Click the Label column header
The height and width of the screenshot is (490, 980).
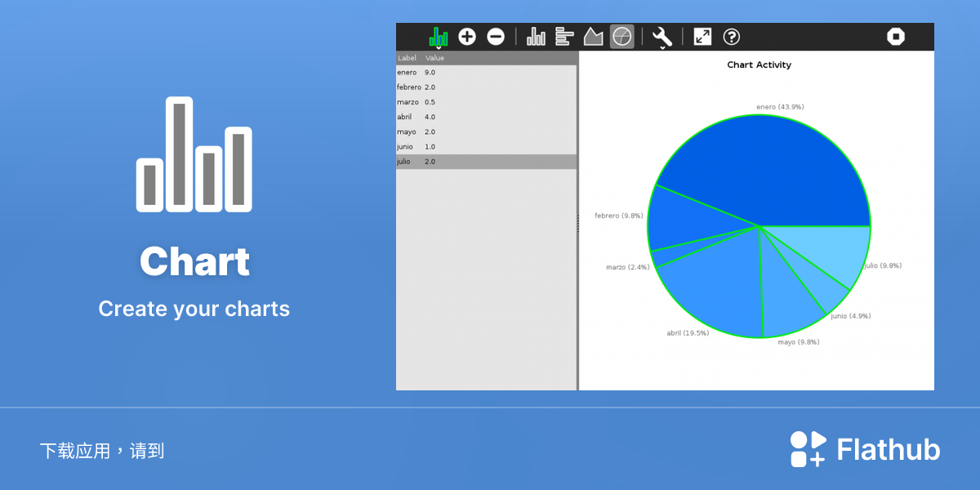pos(407,58)
